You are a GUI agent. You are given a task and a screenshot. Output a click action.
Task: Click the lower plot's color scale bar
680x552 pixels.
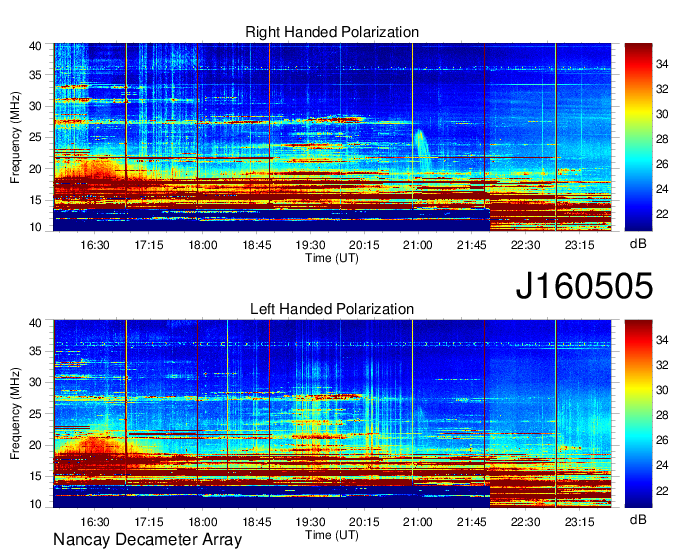pyautogui.click(x=638, y=413)
